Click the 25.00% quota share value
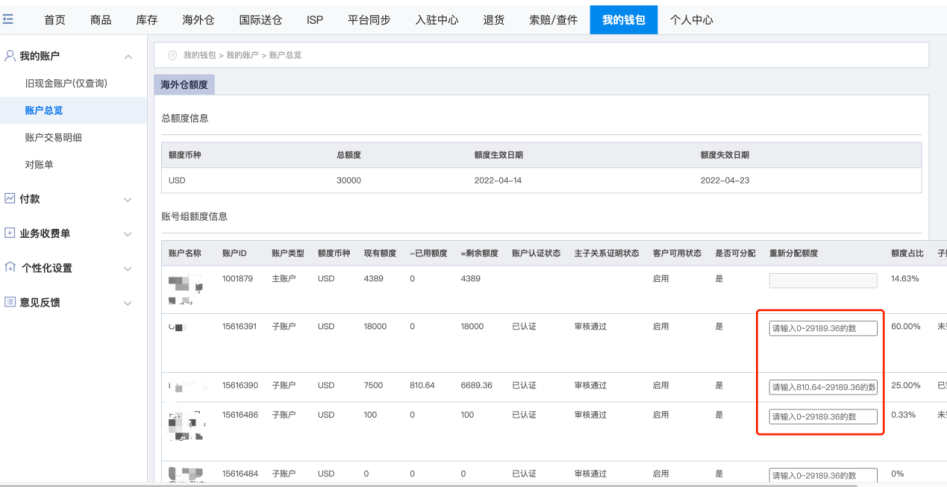 (x=906, y=385)
